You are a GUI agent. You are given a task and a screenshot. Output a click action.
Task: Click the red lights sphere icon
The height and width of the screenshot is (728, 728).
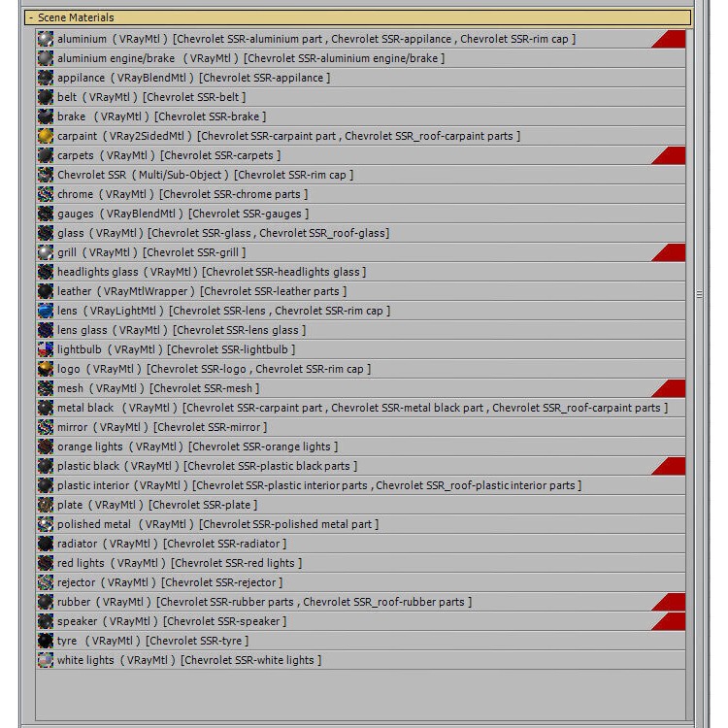(x=46, y=563)
